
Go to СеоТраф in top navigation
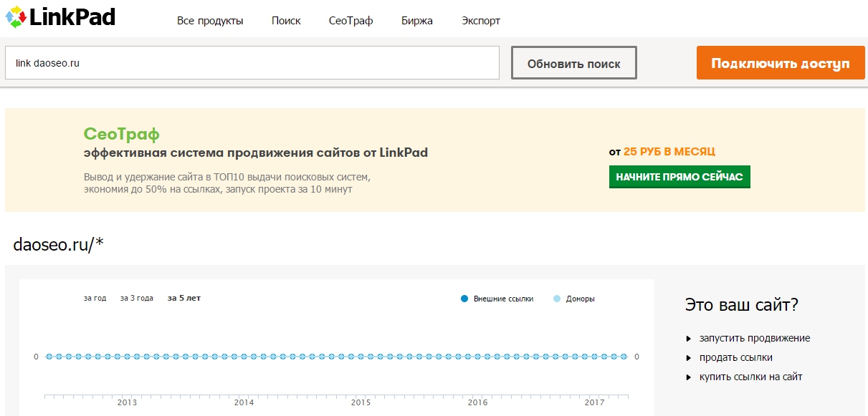(350, 21)
